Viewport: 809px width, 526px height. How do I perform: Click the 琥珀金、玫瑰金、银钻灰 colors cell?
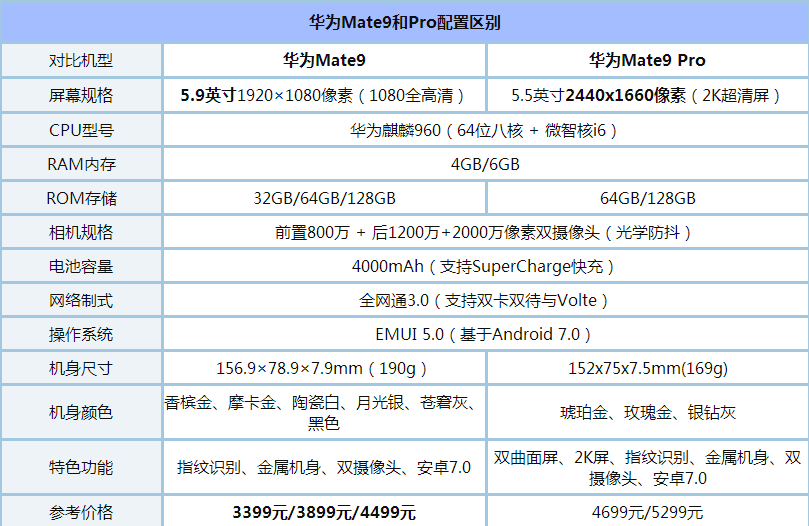point(647,413)
